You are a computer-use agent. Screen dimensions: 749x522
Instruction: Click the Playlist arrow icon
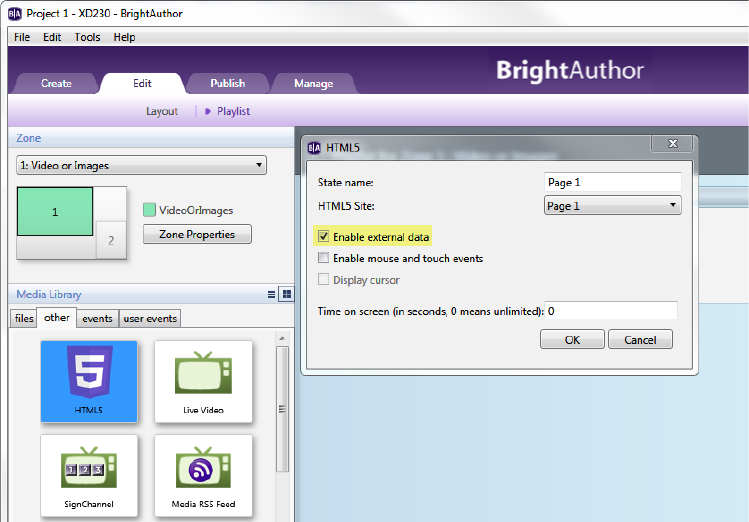pyautogui.click(x=208, y=111)
